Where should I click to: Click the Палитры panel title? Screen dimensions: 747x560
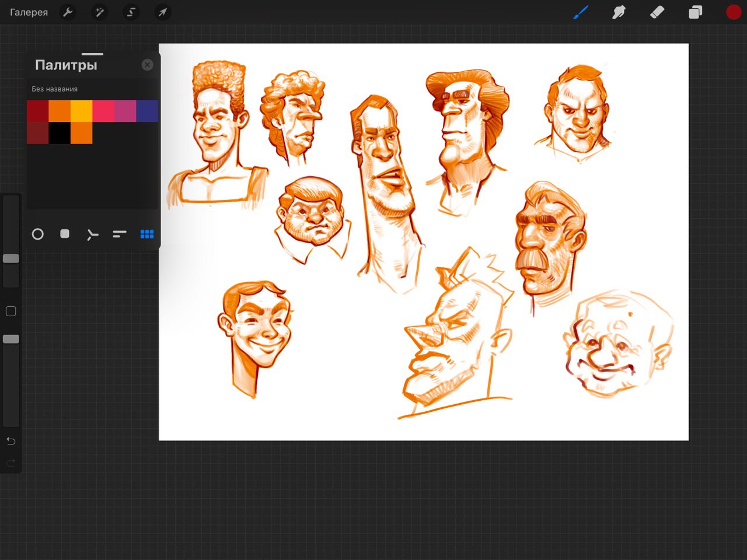click(66, 65)
